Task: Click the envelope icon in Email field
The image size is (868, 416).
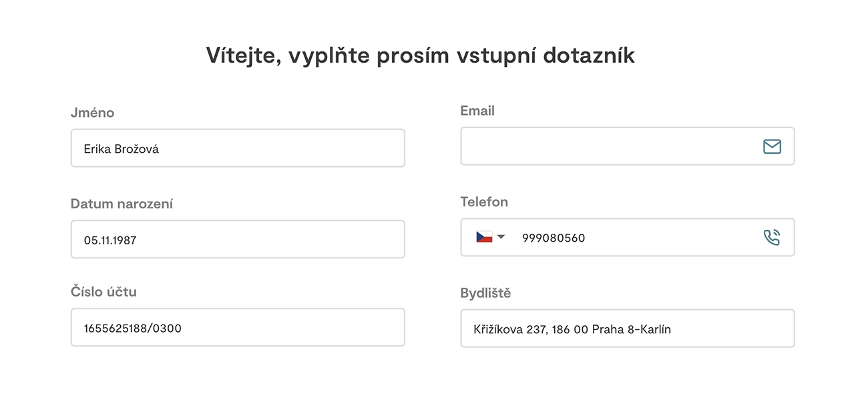Action: click(772, 146)
